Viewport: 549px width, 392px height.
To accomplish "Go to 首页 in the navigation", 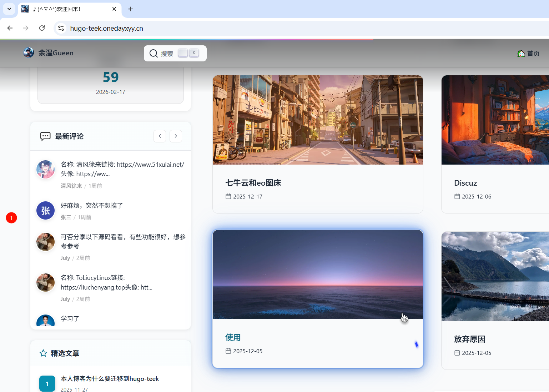I will click(x=529, y=53).
